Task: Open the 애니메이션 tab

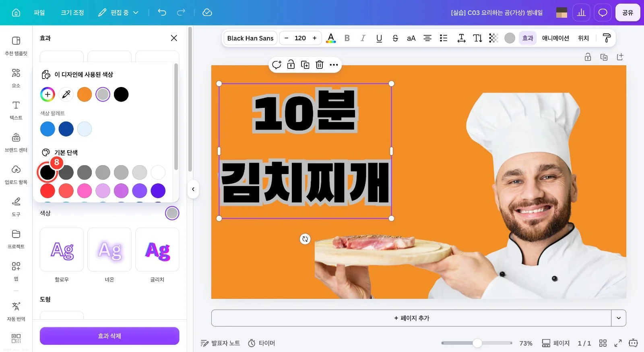Action: pos(555,38)
